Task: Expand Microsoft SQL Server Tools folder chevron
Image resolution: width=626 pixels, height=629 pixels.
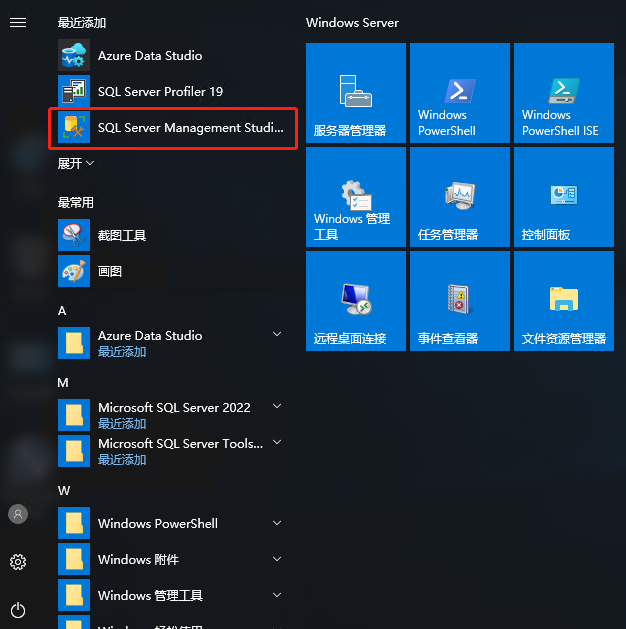Action: (x=277, y=442)
